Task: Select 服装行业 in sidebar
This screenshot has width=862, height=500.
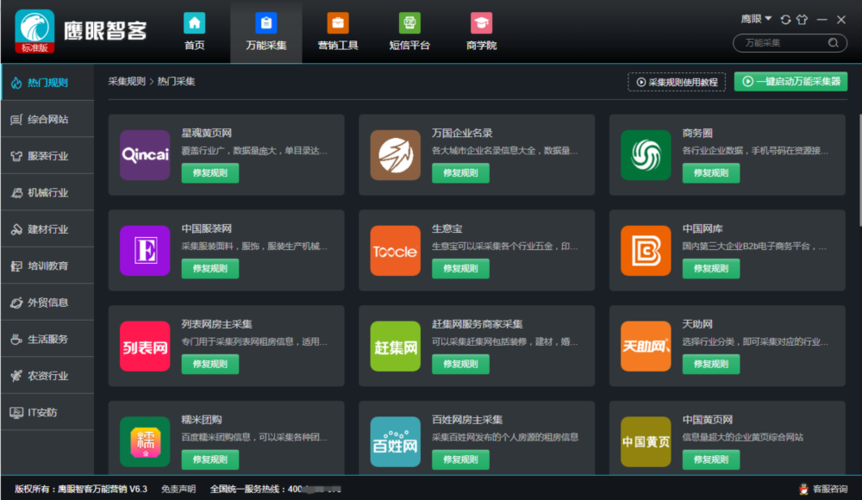Action: pyautogui.click(x=47, y=156)
